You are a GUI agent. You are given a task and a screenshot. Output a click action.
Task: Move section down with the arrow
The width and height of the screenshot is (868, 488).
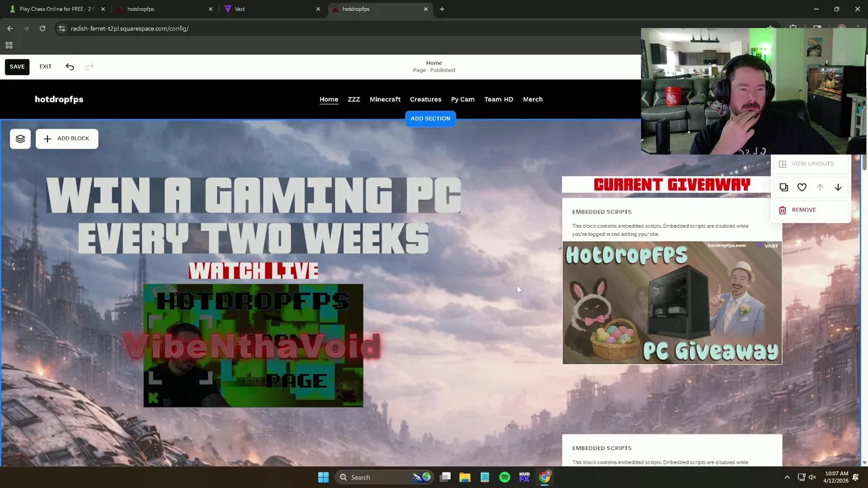(x=838, y=187)
